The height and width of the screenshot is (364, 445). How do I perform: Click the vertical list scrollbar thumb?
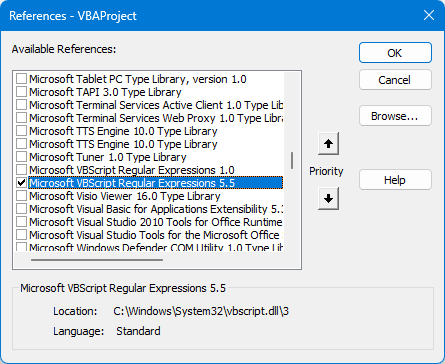[x=292, y=160]
